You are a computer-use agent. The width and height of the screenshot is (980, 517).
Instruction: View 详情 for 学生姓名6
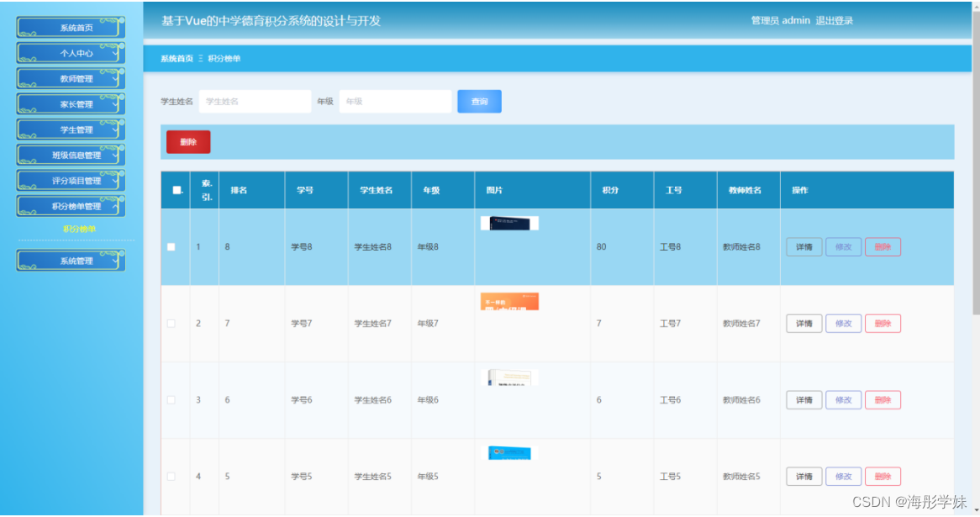click(x=803, y=399)
